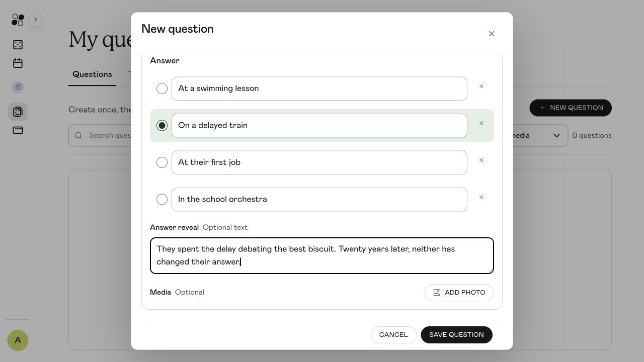Focus the 'At their first job' text field
The width and height of the screenshot is (644, 362).
coord(319,162)
